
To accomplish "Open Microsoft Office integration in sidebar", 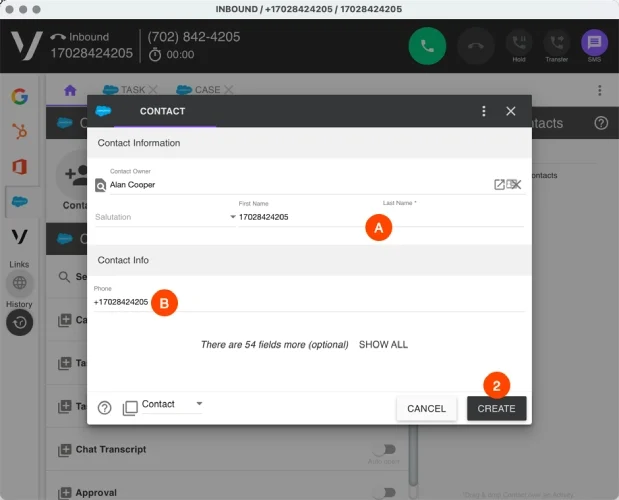I will [19, 167].
